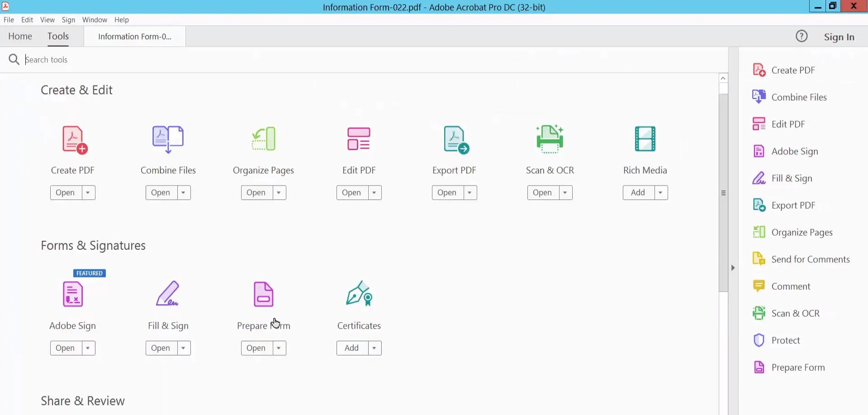Select Organize Pages icon in right sidebar
The height and width of the screenshot is (415, 868).
pyautogui.click(x=759, y=232)
